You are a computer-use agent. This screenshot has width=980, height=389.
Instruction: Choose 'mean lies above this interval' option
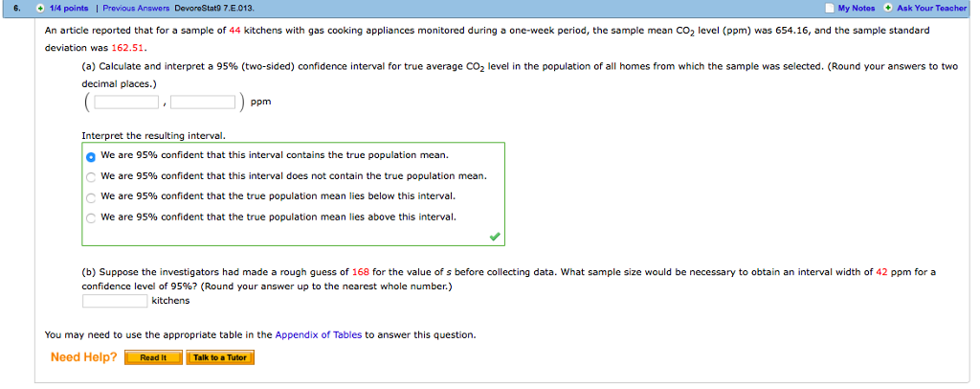tap(91, 217)
